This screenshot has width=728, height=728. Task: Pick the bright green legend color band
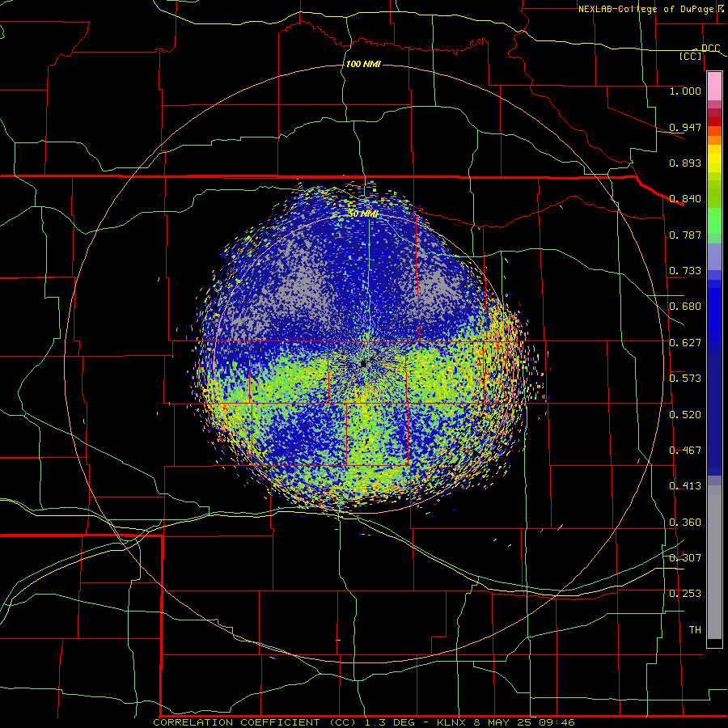tap(714, 221)
